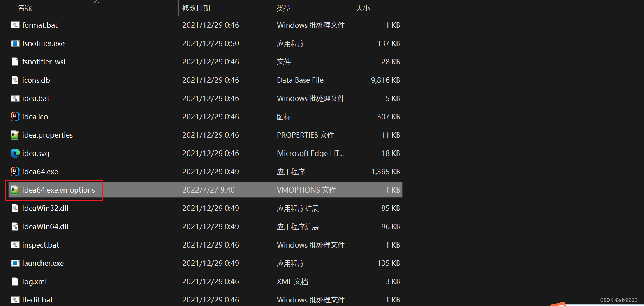The image size is (644, 306).
Task: Select the idea64.exe.vmoptions file name
Action: tap(58, 190)
